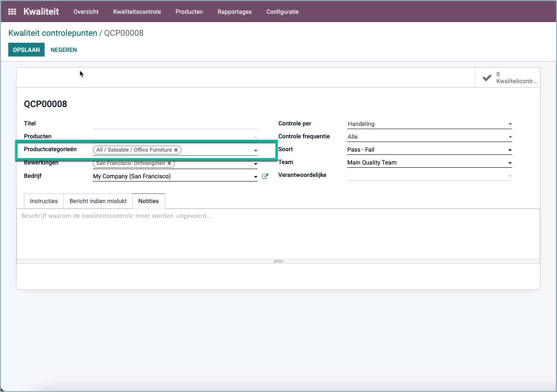The width and height of the screenshot is (557, 392).
Task: Remove the Office Furniture category tag
Action: [x=176, y=150]
